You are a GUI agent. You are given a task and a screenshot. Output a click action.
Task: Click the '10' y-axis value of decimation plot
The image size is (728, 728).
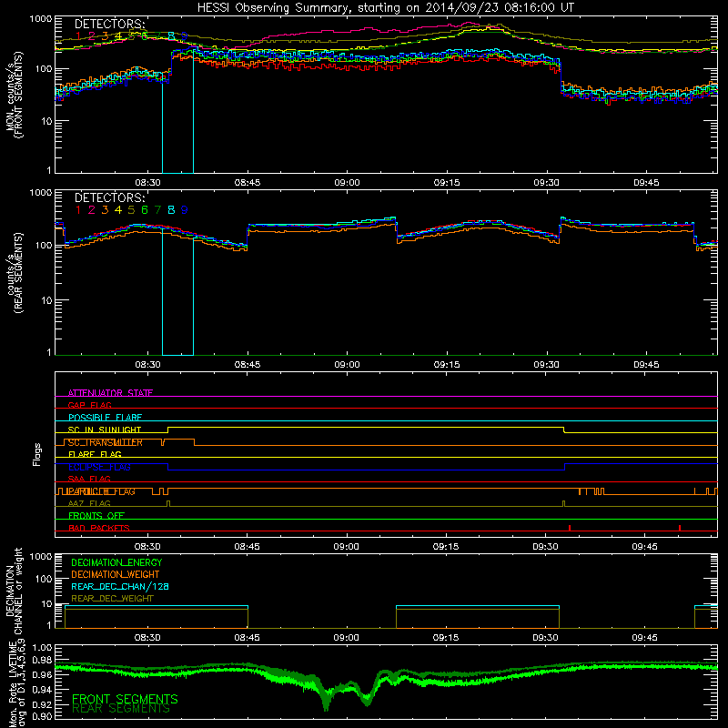point(46,603)
